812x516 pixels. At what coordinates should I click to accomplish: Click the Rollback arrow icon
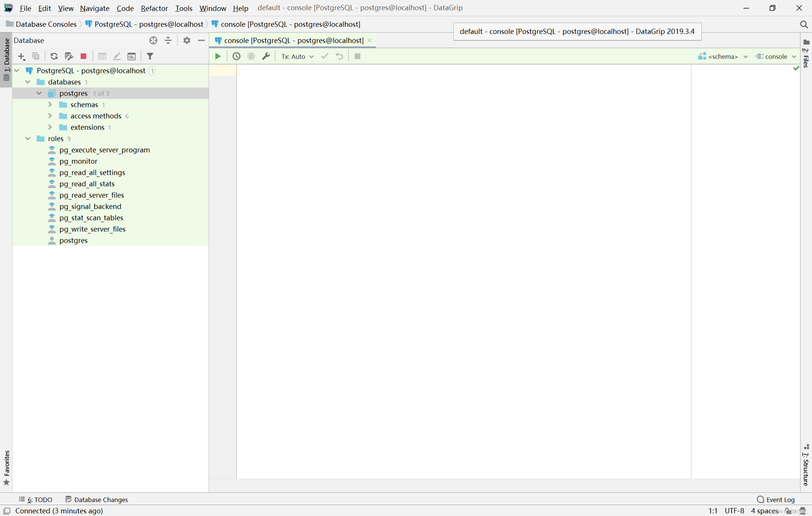pos(340,56)
